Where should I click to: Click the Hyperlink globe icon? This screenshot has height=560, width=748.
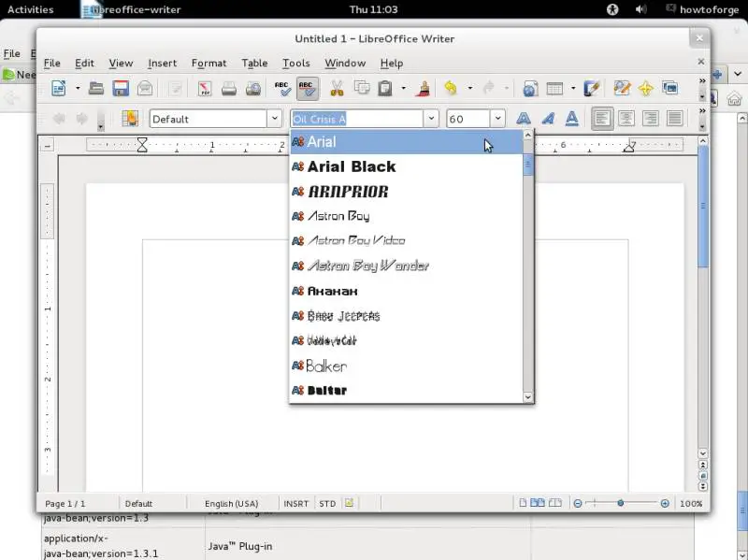[530, 89]
